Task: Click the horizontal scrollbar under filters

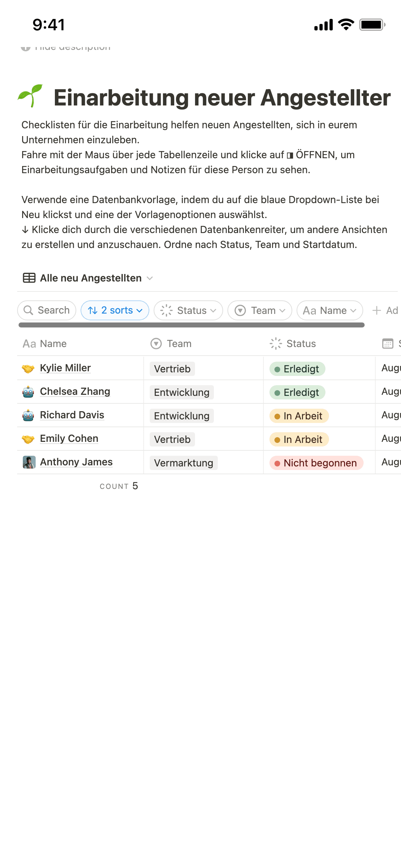Action: coord(191,325)
